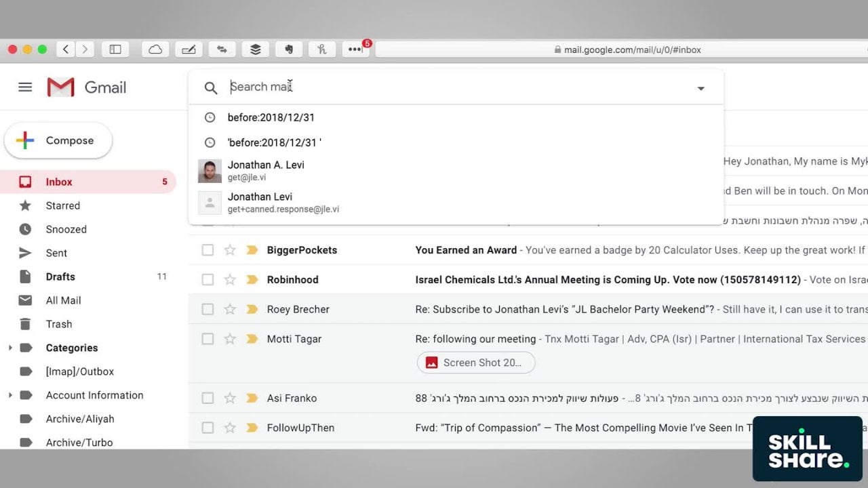Click the importance marker on Motti Tagar email
Viewport: 868px width, 488px height.
click(x=252, y=339)
